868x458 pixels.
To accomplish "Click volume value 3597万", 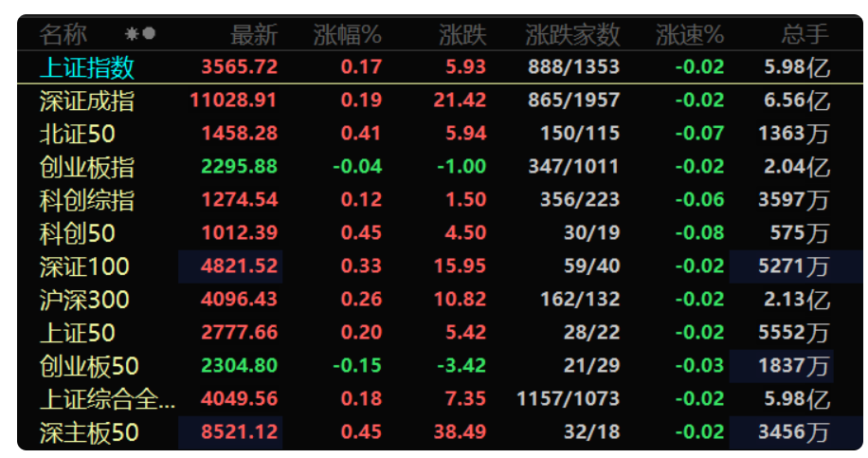I will [x=794, y=200].
